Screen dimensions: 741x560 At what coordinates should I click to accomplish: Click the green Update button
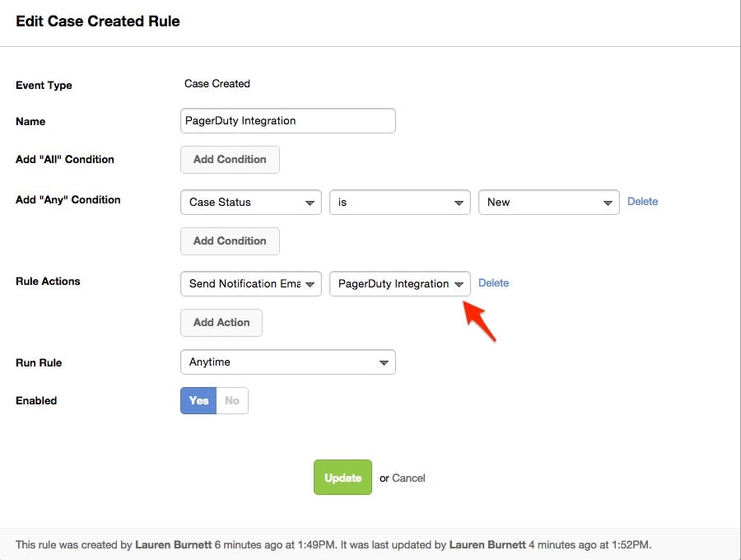(x=343, y=478)
